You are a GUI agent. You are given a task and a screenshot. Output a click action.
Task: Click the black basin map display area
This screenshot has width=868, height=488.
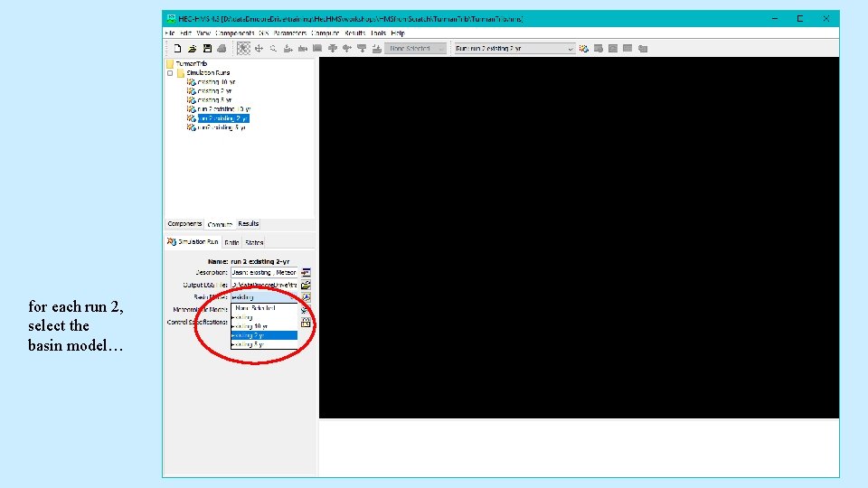click(x=579, y=238)
